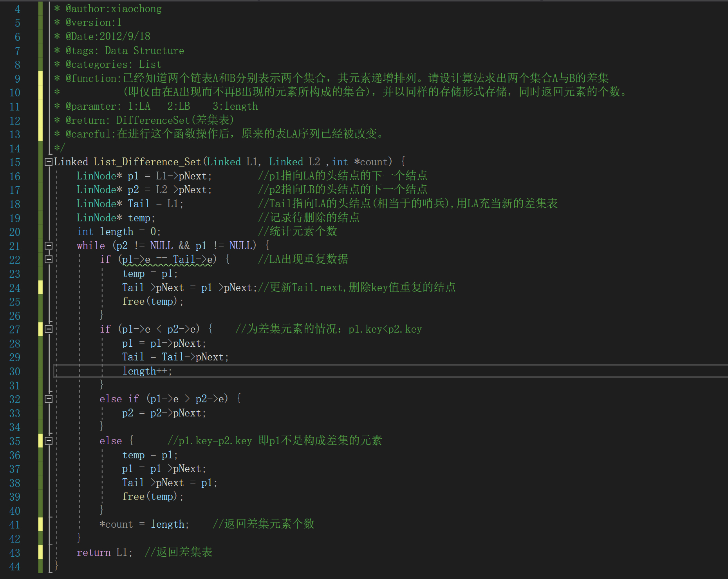This screenshot has width=728, height=579.
Task: Click the squiggly-underlined 'p1->e == Tail->e' condition
Action: pyautogui.click(x=167, y=259)
